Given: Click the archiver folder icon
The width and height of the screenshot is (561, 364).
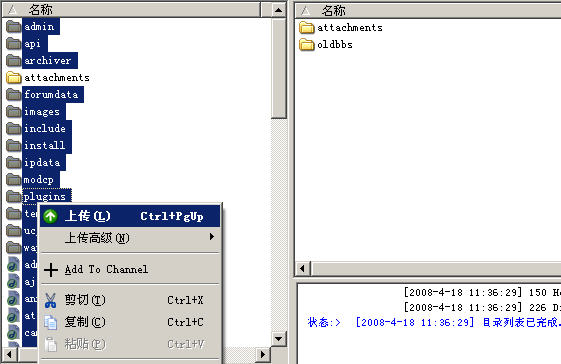Looking at the screenshot, I should tap(14, 60).
